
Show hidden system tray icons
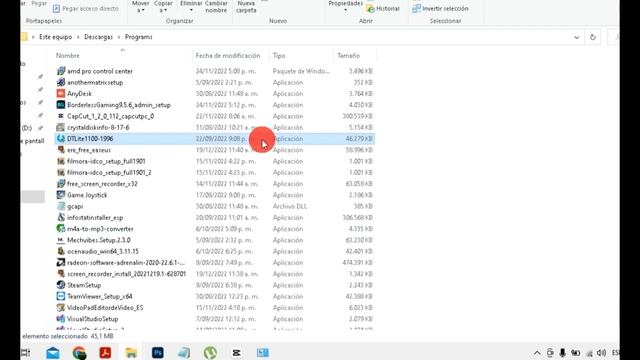(x=537, y=353)
